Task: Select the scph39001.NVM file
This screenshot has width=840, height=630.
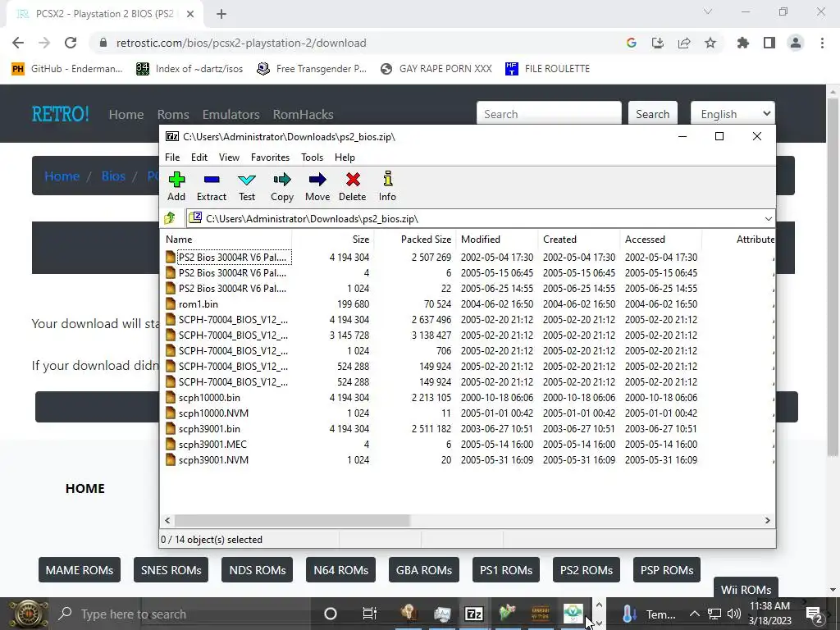Action: point(214,459)
